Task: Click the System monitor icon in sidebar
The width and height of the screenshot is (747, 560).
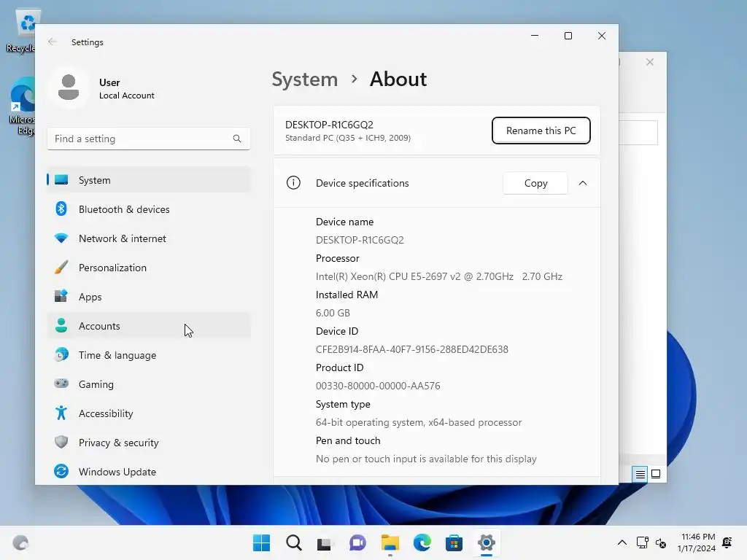Action: click(x=61, y=180)
